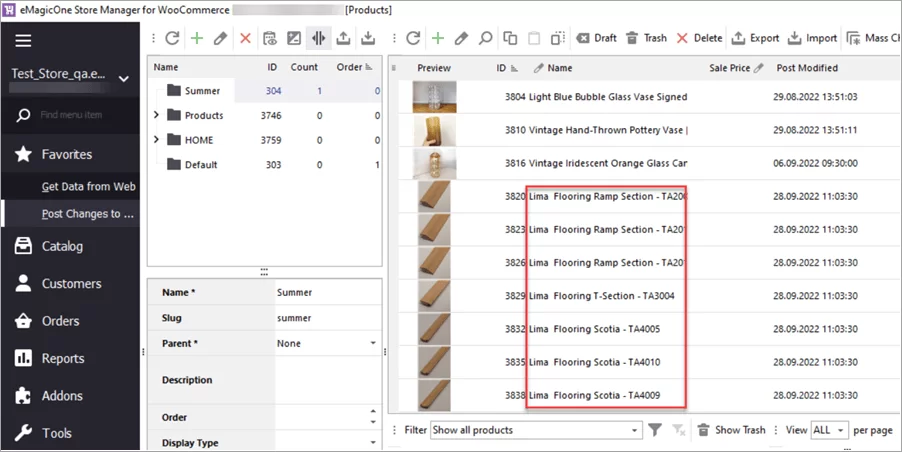
Task: Click the funnel filter icon
Action: [655, 430]
